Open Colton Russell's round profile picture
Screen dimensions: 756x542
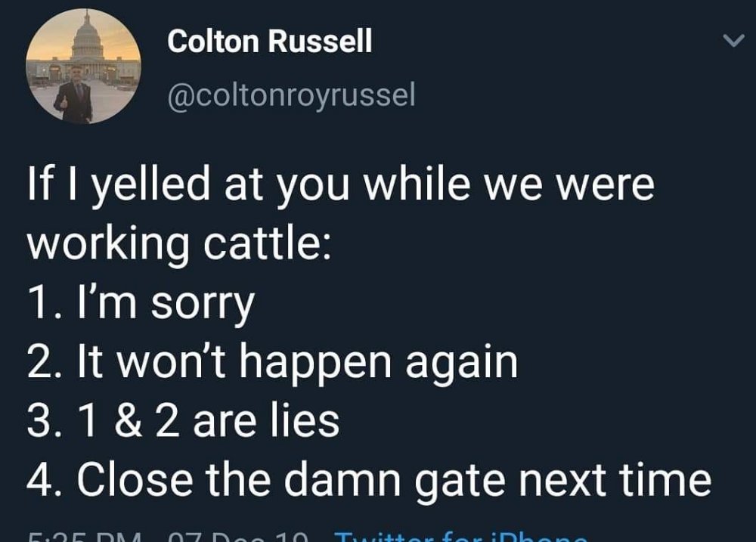(83, 67)
